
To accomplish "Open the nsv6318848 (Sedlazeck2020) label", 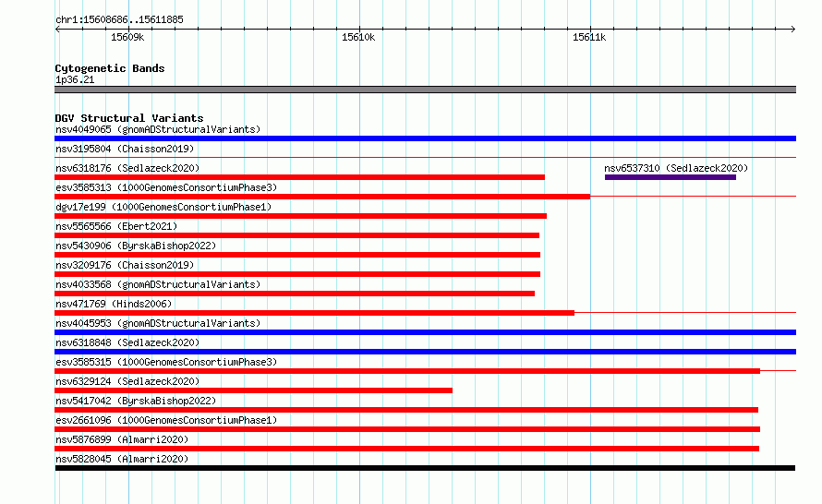I will point(127,342).
